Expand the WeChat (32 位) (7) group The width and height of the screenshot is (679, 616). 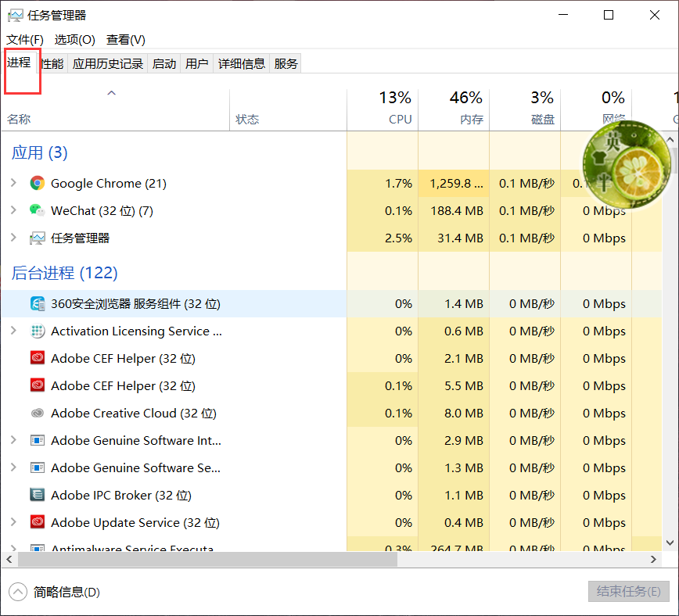pyautogui.click(x=13, y=210)
